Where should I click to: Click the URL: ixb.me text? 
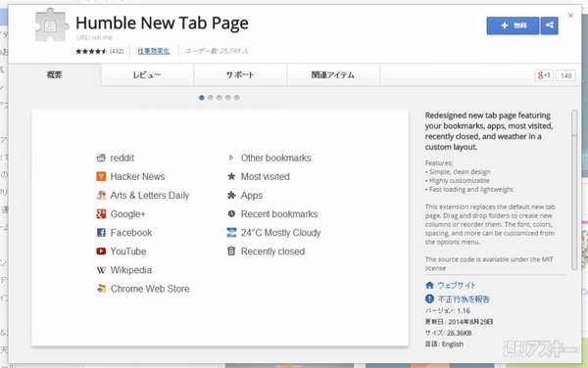pos(94,37)
